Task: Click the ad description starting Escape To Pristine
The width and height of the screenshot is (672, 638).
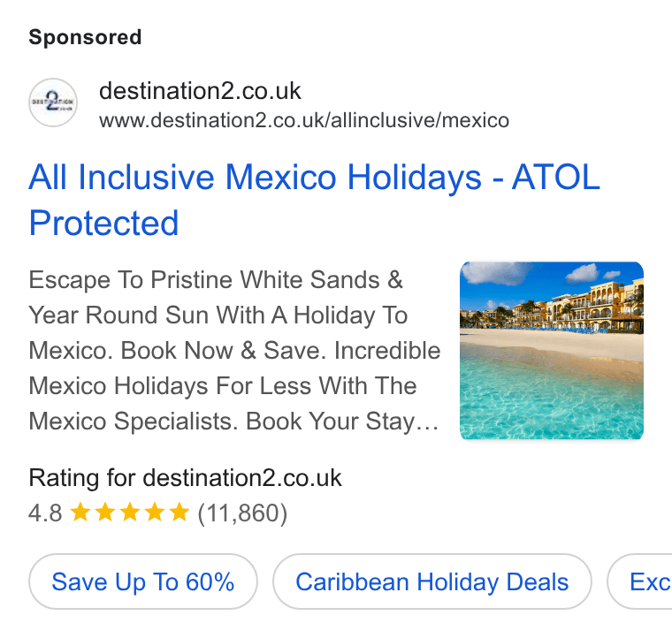Action: [234, 351]
